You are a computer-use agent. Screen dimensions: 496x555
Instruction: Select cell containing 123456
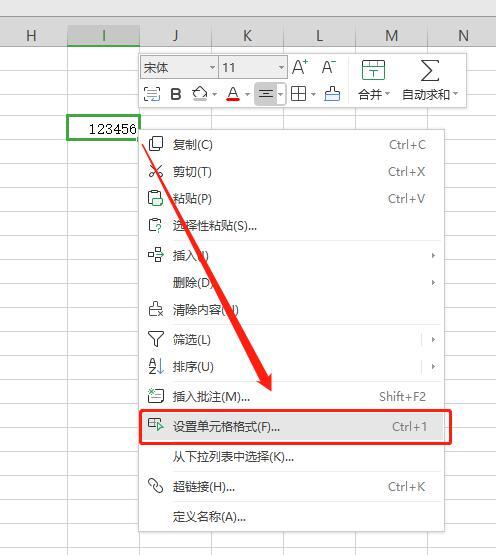[103, 127]
